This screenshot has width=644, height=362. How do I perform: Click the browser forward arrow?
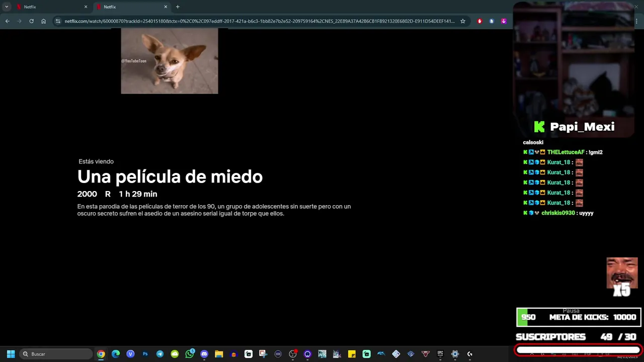coord(19,21)
